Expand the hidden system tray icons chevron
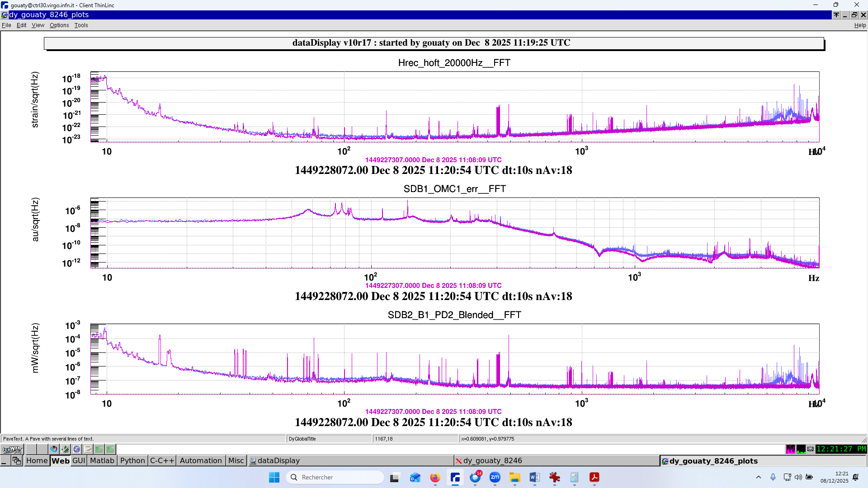Viewport: 868px width, 488px height. click(759, 477)
